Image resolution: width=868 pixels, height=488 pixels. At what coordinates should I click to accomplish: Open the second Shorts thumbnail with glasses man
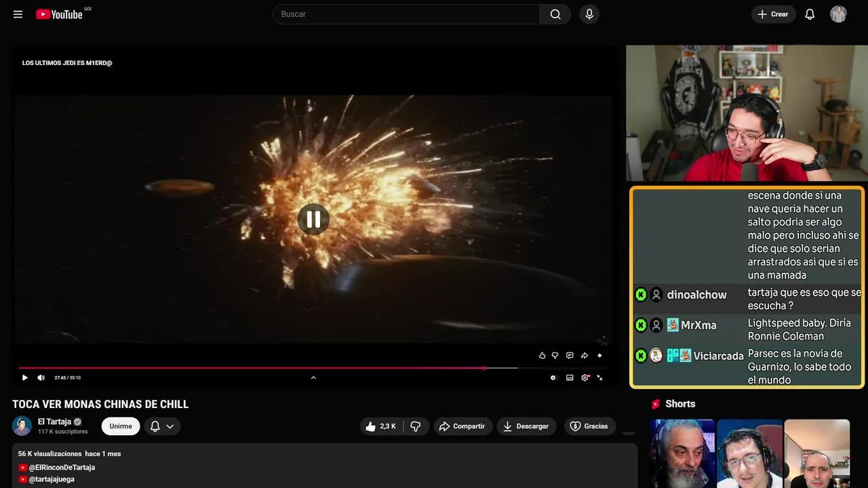(x=749, y=453)
